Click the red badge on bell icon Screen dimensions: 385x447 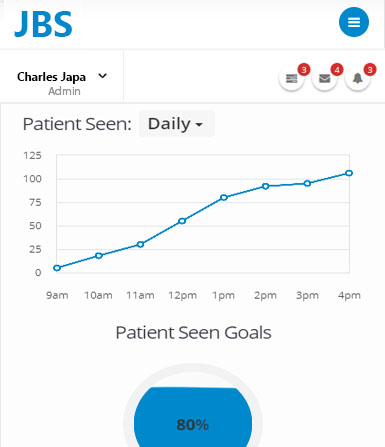370,70
